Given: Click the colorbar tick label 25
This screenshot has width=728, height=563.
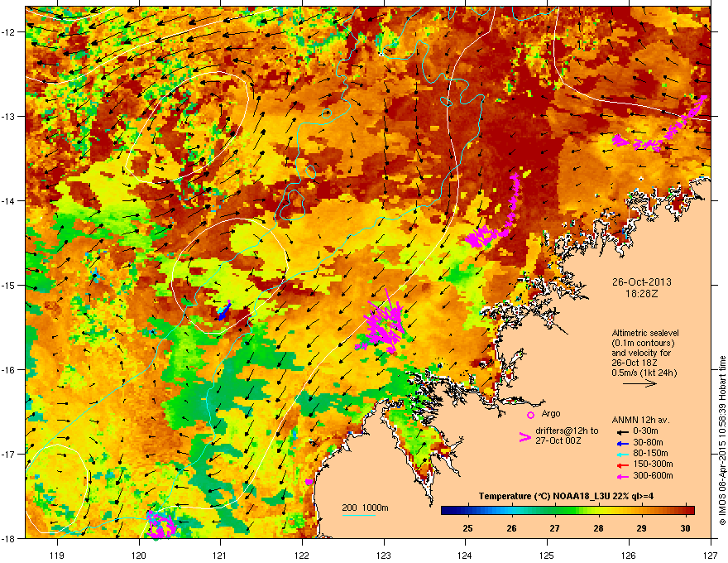Looking at the screenshot, I should pos(467,528).
